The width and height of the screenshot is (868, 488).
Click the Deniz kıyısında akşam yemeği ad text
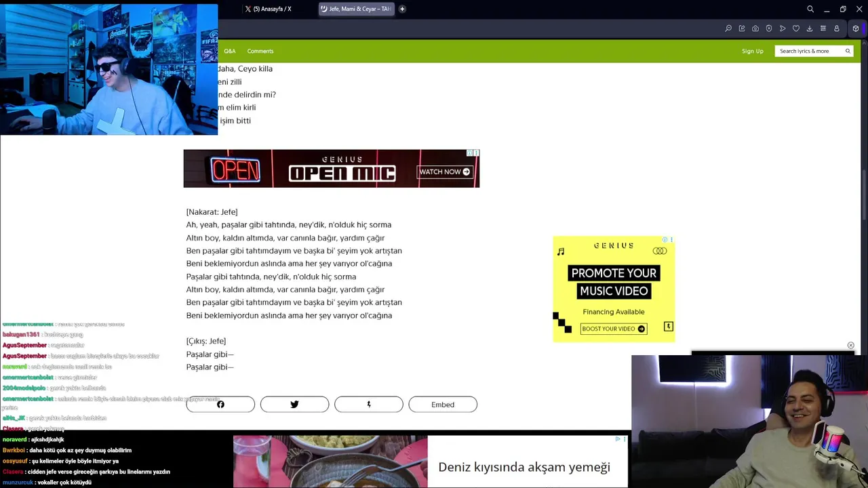[x=524, y=467]
